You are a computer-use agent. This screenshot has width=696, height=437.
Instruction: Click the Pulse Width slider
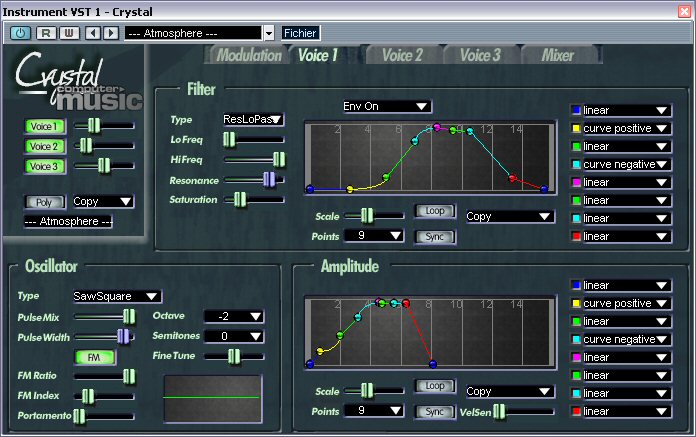click(x=104, y=337)
